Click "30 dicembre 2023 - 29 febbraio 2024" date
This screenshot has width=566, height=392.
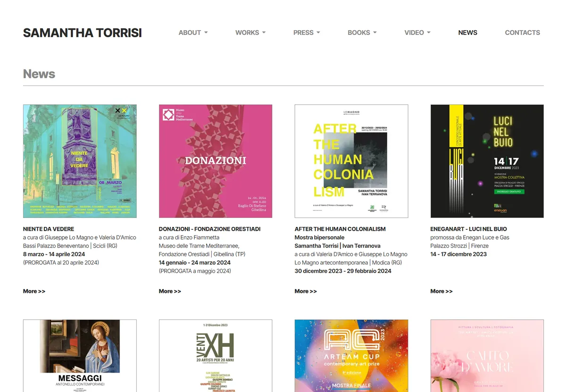point(343,271)
